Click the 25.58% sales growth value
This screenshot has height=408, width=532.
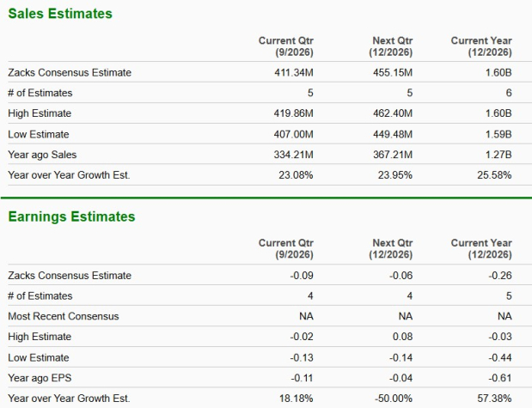[x=494, y=175]
